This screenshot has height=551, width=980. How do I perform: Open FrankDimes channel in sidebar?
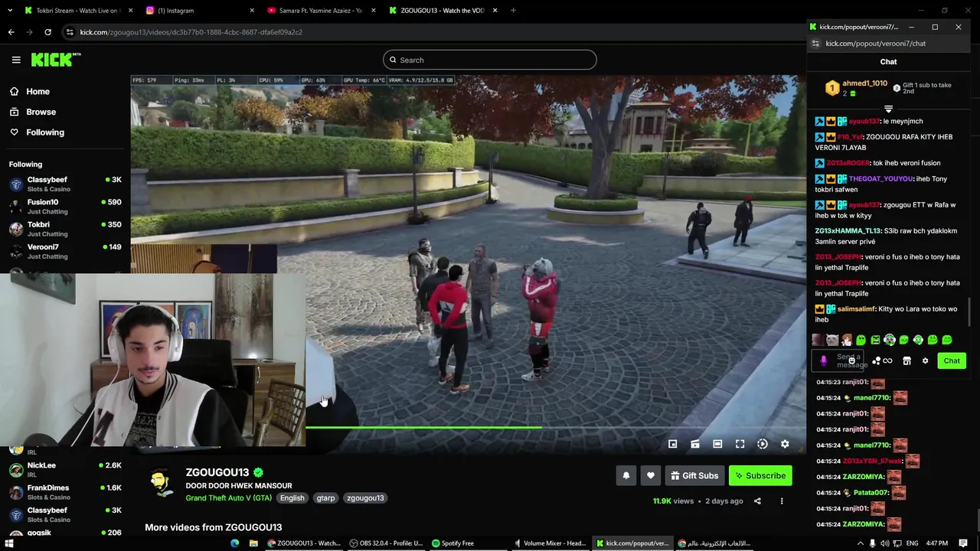(64, 492)
